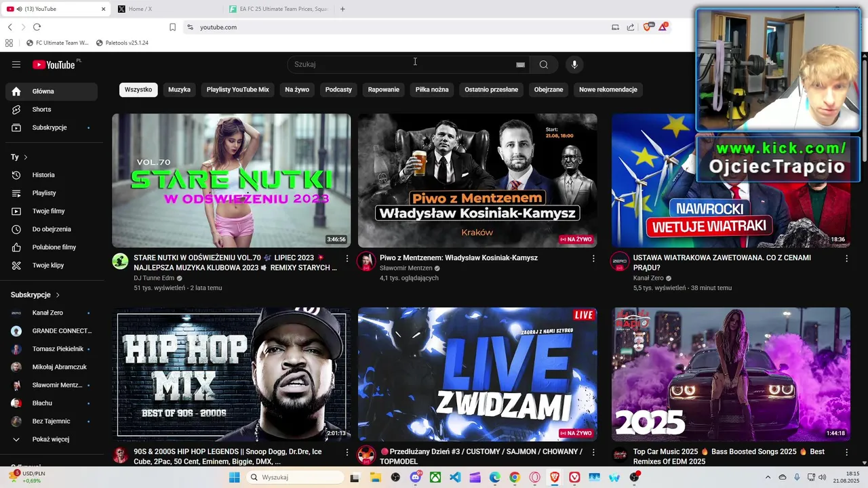
Task: Select Playlisty YouTube Mix chip
Action: tap(238, 89)
